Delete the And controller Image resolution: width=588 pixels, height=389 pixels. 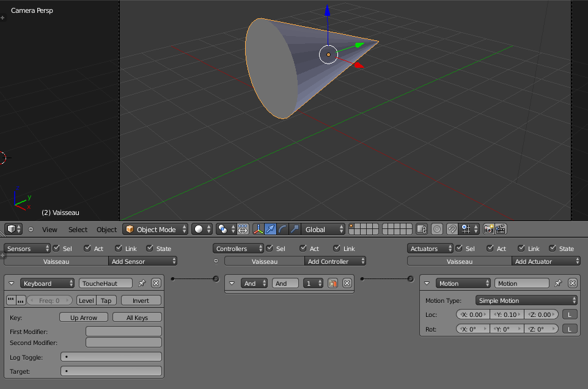(347, 283)
